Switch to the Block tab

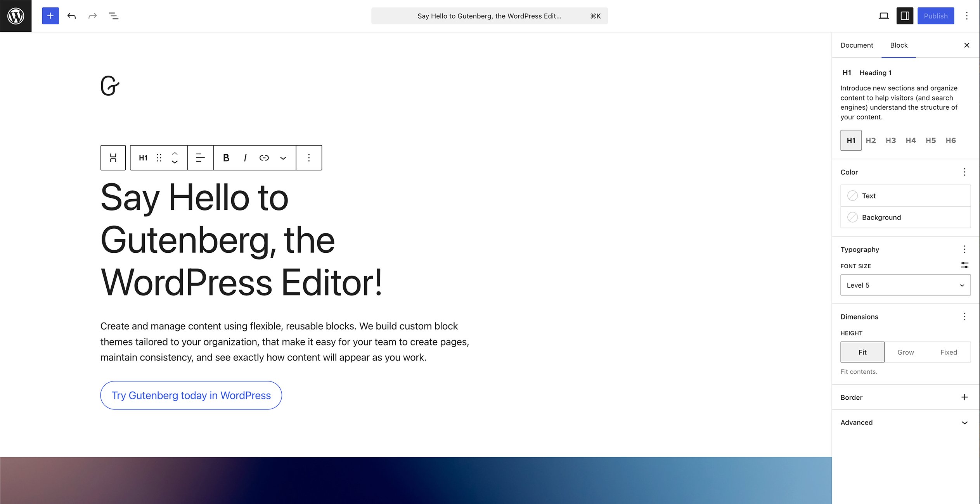click(899, 45)
